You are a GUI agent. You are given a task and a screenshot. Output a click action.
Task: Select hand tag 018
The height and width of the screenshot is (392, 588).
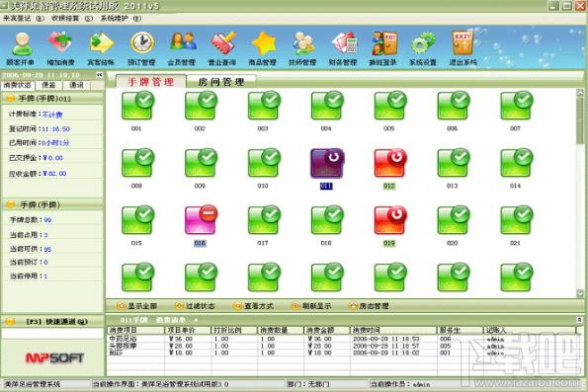(x=326, y=220)
